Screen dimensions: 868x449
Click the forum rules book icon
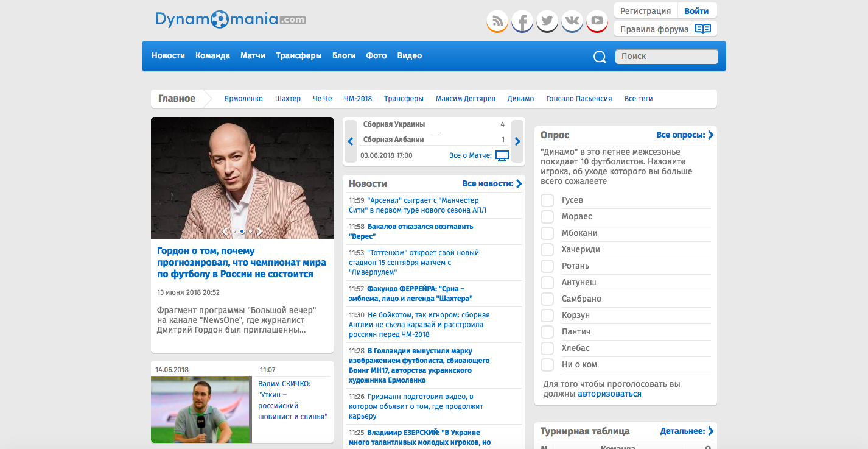coord(703,29)
